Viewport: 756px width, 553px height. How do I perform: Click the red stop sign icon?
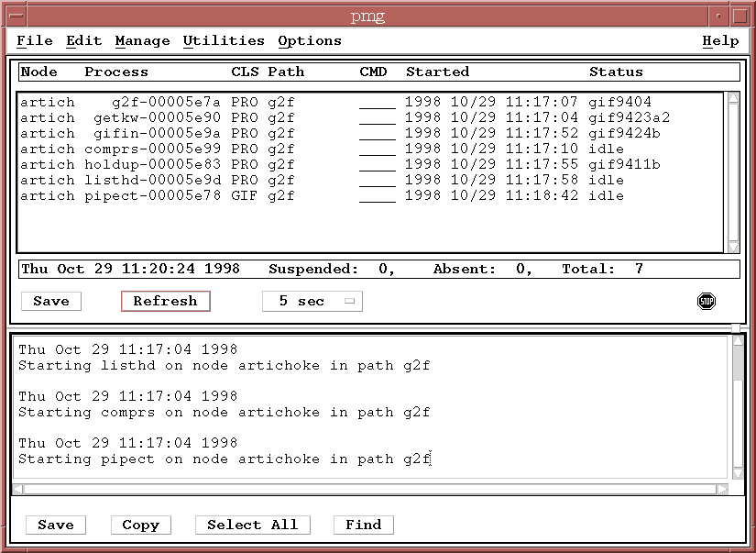point(706,301)
